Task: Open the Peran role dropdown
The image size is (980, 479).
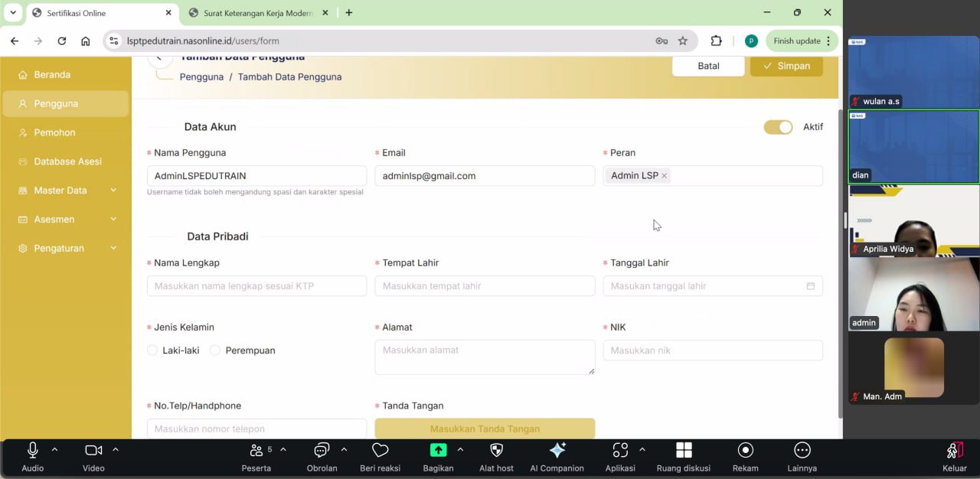Action: coord(743,176)
